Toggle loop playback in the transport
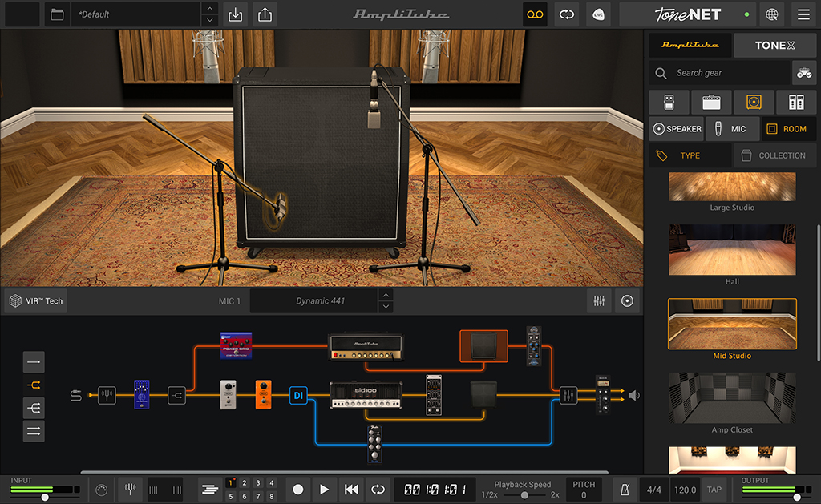 (x=377, y=489)
